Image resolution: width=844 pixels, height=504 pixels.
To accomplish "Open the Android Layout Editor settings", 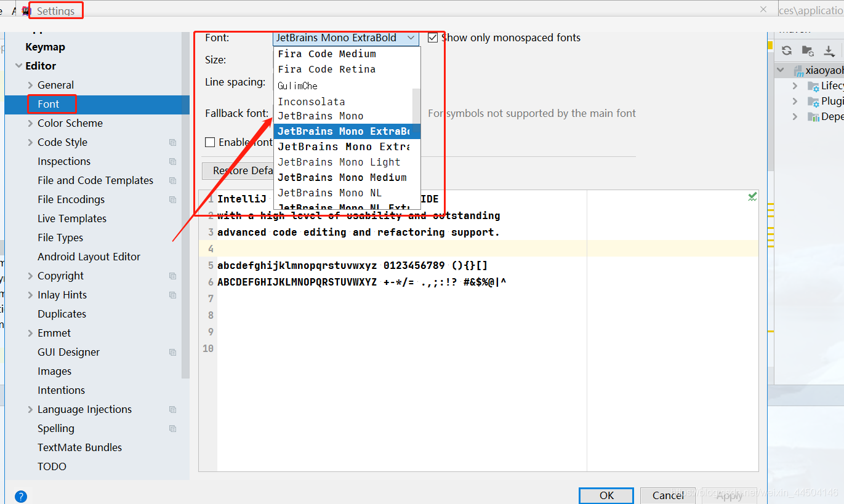I will (89, 257).
